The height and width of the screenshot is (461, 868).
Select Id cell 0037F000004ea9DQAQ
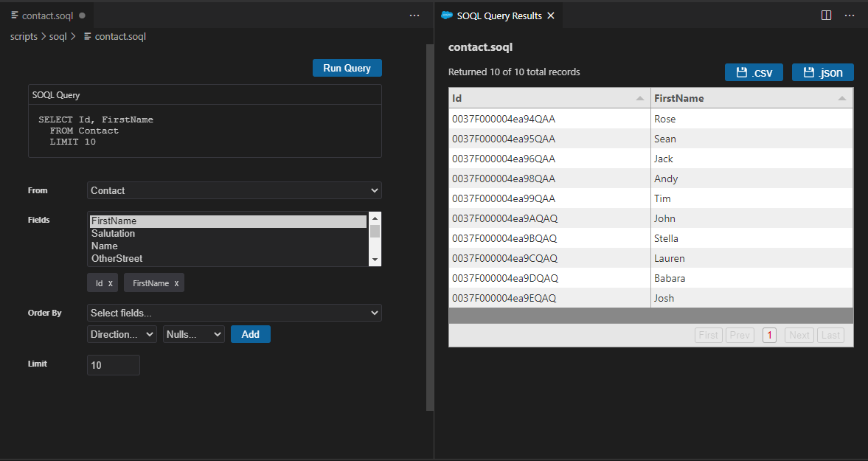click(x=549, y=278)
